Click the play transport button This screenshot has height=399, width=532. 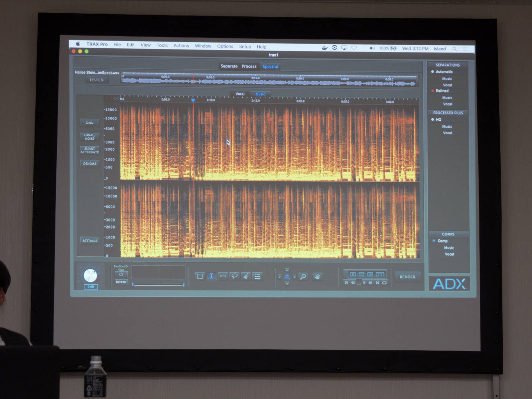point(364,283)
